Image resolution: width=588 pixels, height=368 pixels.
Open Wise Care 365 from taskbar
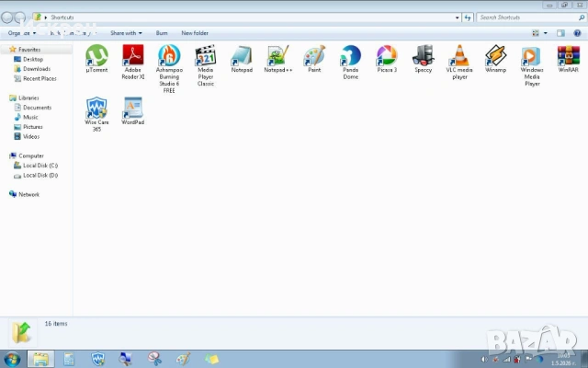tap(98, 359)
